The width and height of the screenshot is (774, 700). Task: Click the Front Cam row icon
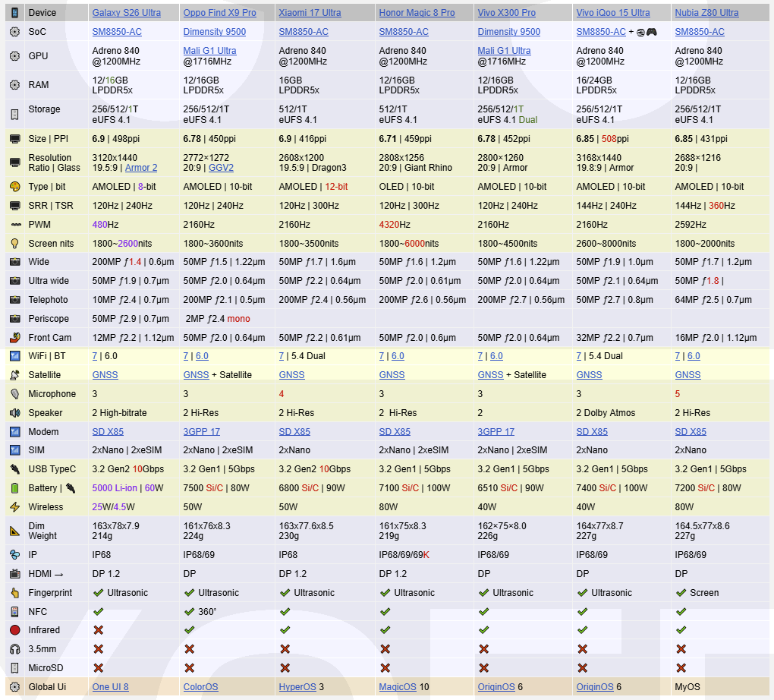coord(15,338)
